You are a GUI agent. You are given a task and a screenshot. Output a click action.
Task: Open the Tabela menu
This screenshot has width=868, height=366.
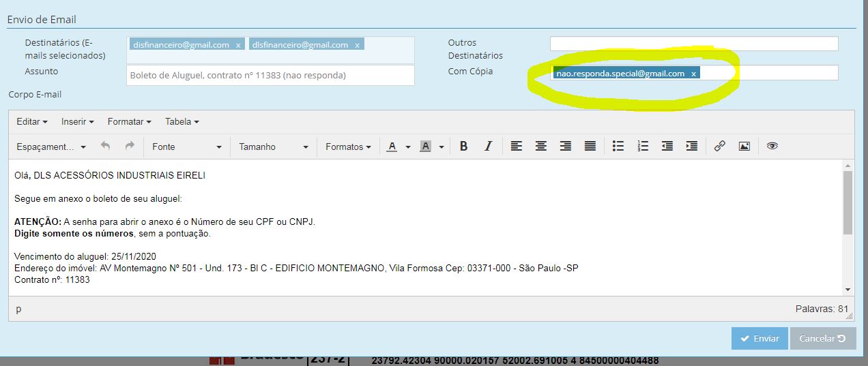182,121
